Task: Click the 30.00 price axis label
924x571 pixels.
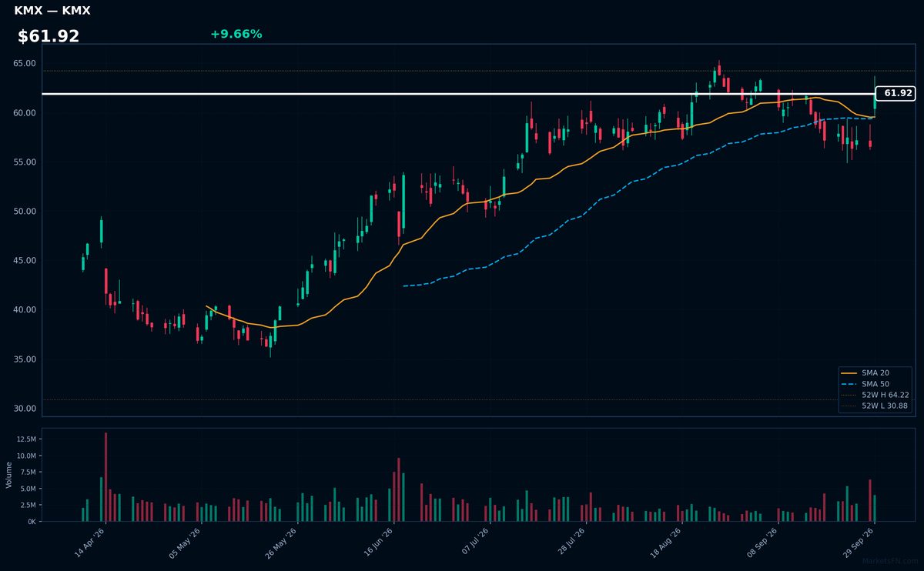Action: [25, 408]
